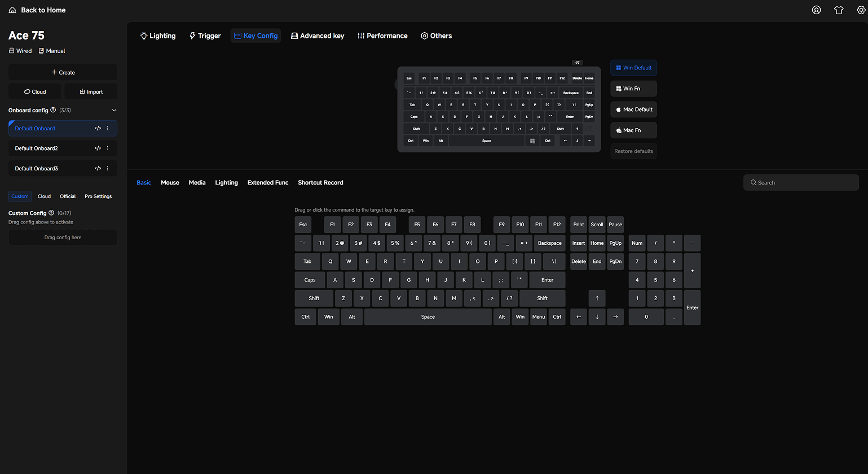Click the right arrow key in command grid
This screenshot has height=474, width=868.
click(615, 317)
